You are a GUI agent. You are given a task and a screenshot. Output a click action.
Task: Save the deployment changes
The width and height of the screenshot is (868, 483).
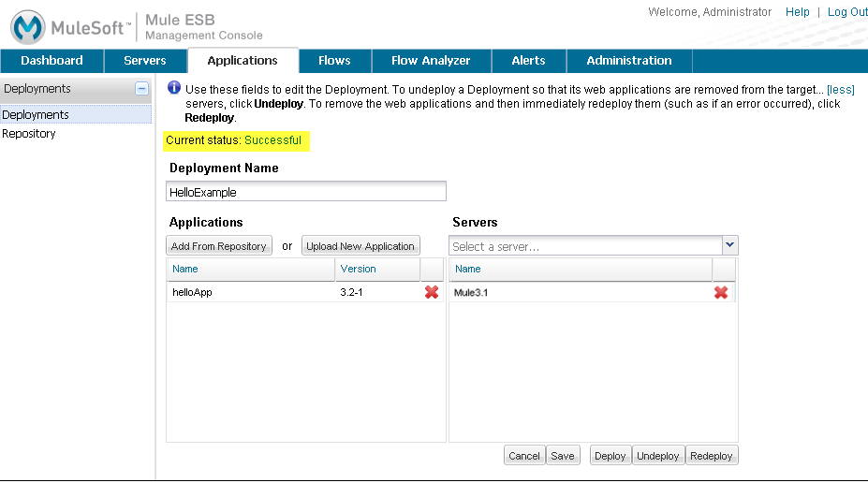pos(563,456)
